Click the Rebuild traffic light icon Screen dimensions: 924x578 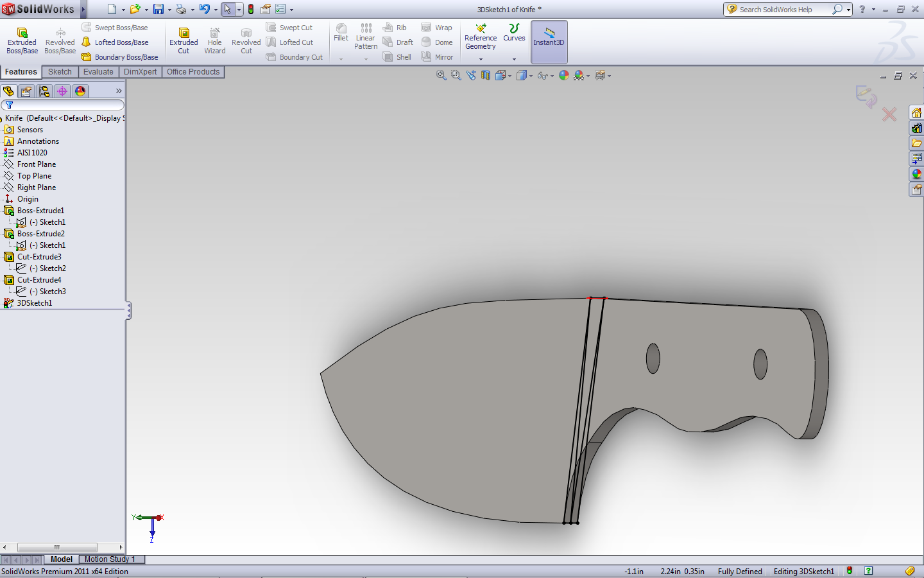click(x=251, y=9)
